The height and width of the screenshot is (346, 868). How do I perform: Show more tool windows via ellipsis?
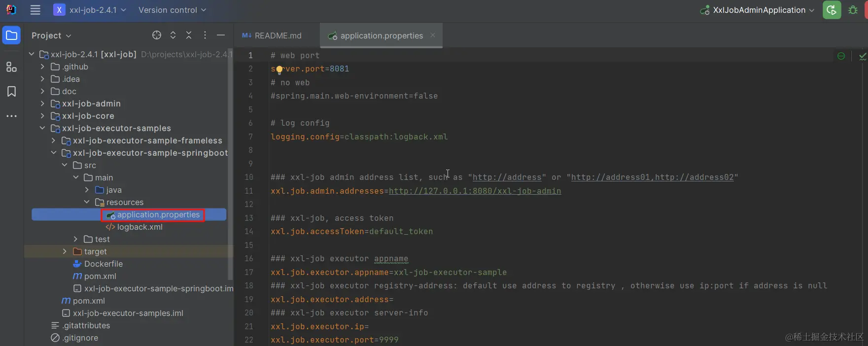pyautogui.click(x=12, y=116)
